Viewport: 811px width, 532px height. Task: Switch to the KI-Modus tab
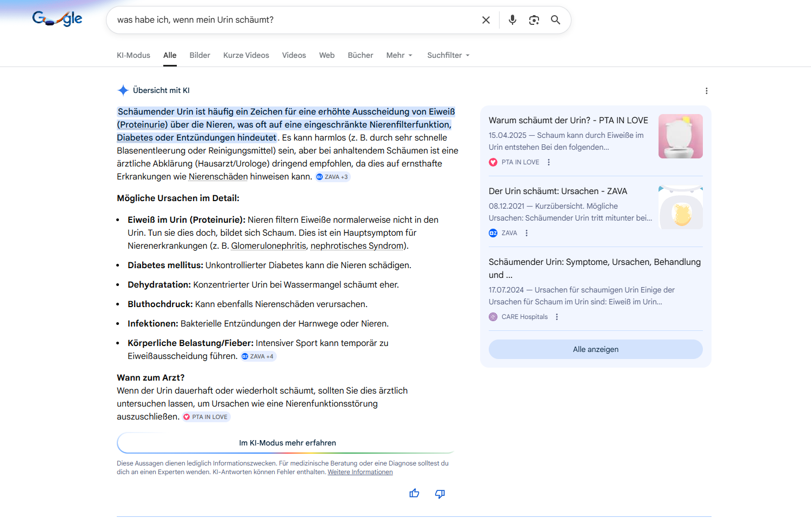click(x=134, y=55)
